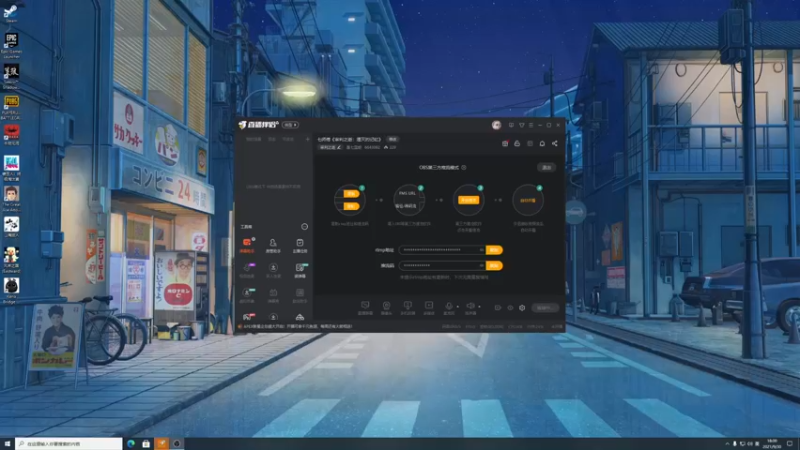Add a new scene with the plus icon
This screenshot has width=800, height=450.
[307, 139]
